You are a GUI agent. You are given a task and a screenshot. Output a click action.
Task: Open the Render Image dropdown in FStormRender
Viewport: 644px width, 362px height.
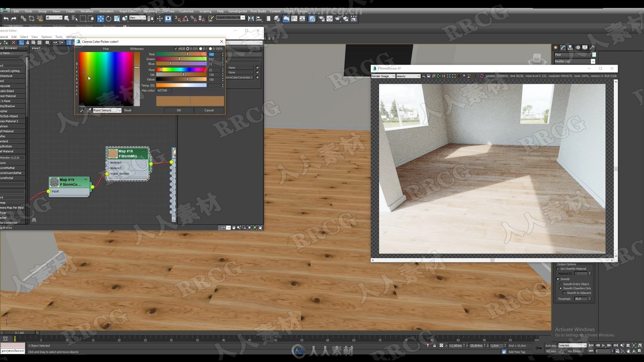pos(383,76)
